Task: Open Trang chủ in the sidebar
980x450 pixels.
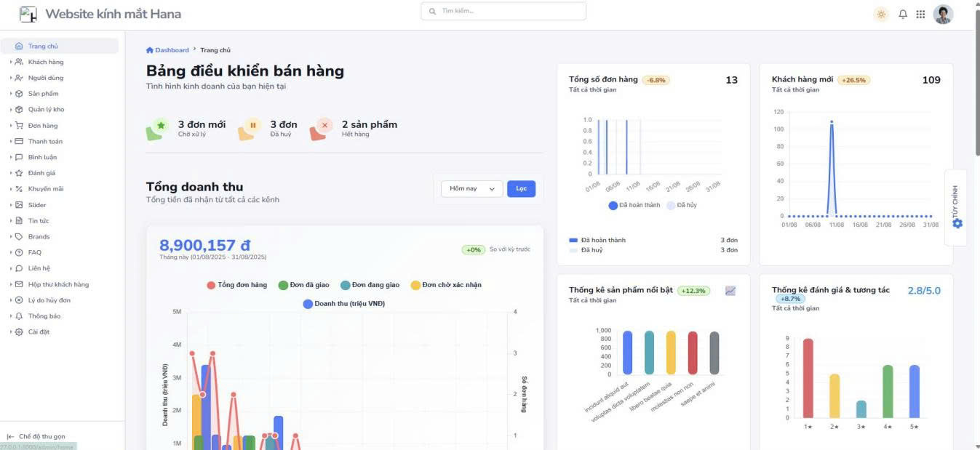Action: point(60,46)
